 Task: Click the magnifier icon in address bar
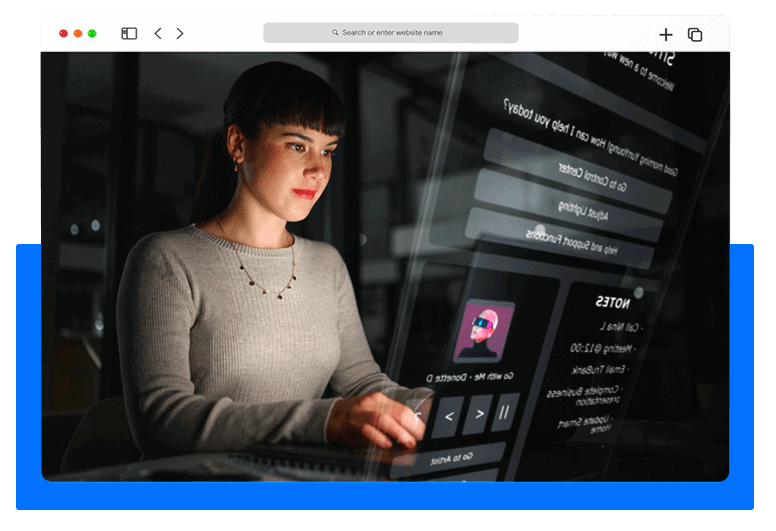pyautogui.click(x=335, y=33)
